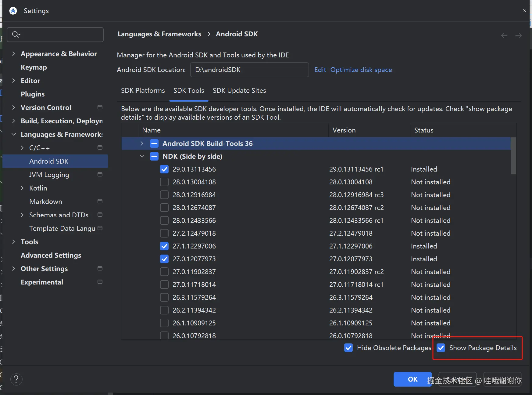This screenshot has width=532, height=395.
Task: Click the back navigation arrow icon
Action: [x=504, y=35]
